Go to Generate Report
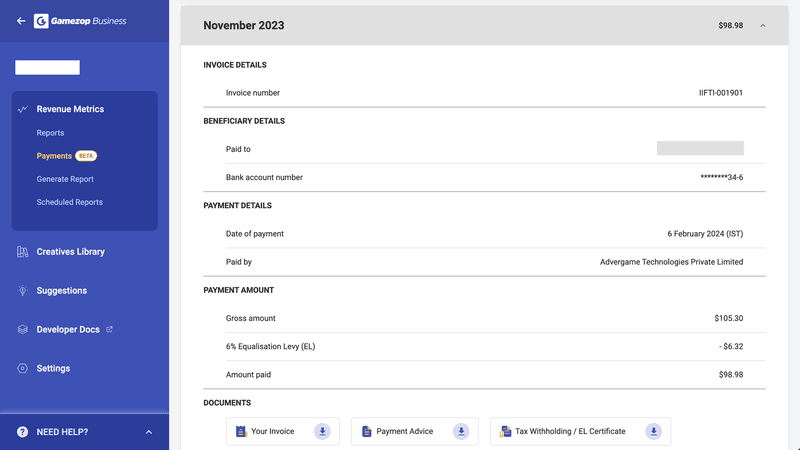The width and height of the screenshot is (800, 450). 65,179
